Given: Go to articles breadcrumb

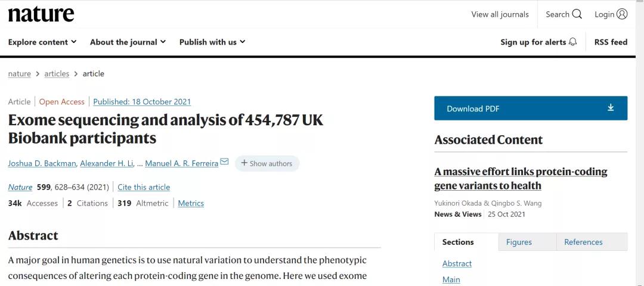Looking at the screenshot, I should 57,74.
